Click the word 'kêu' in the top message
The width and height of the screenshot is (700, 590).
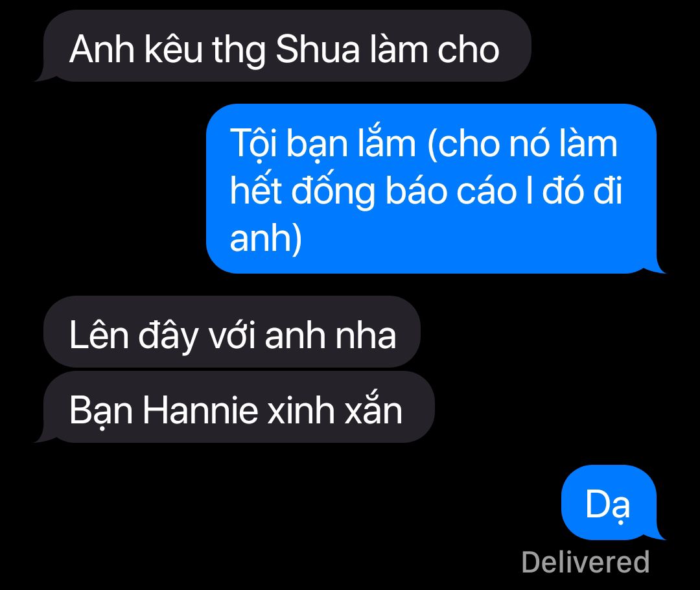pos(173,48)
